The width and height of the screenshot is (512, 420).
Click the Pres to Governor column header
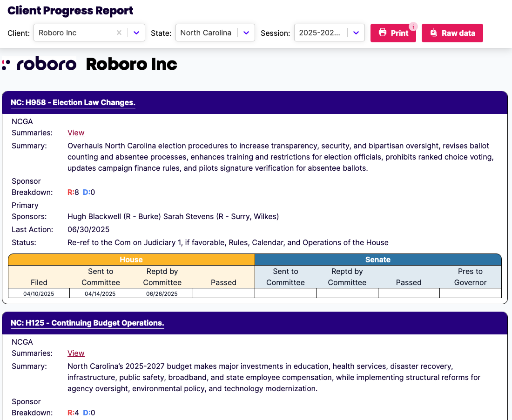point(470,277)
